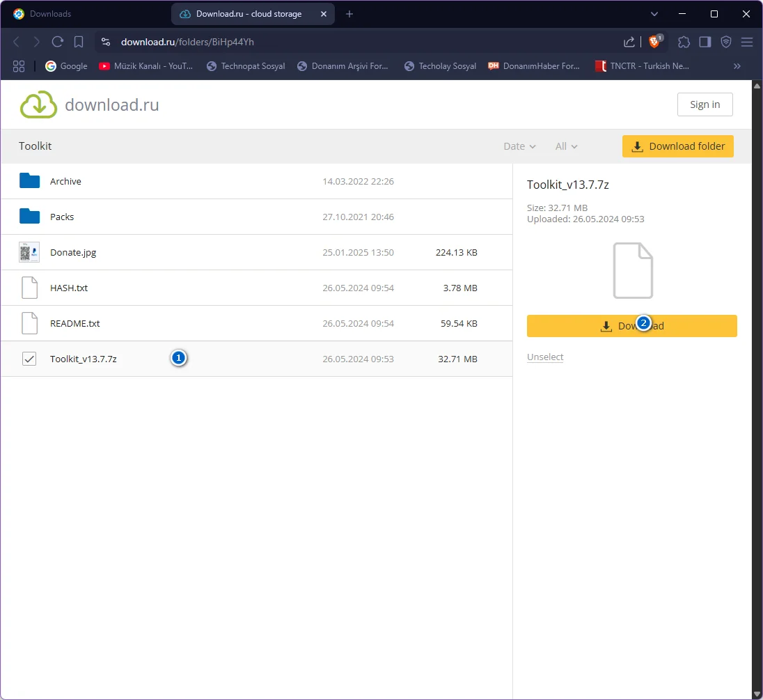Open the tab search dropdown arrow

654,14
